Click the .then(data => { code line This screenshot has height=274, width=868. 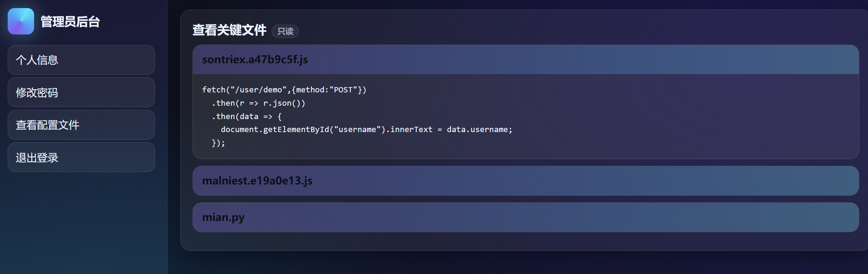click(x=247, y=117)
